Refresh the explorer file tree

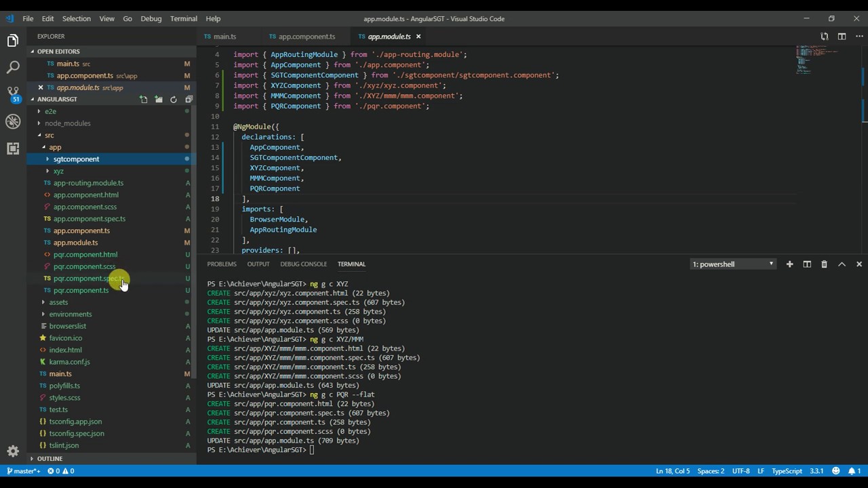[x=174, y=100]
